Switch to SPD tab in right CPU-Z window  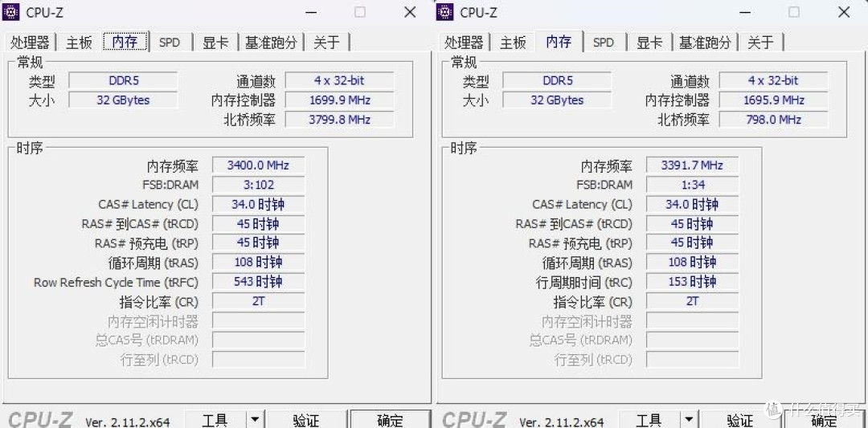[604, 43]
